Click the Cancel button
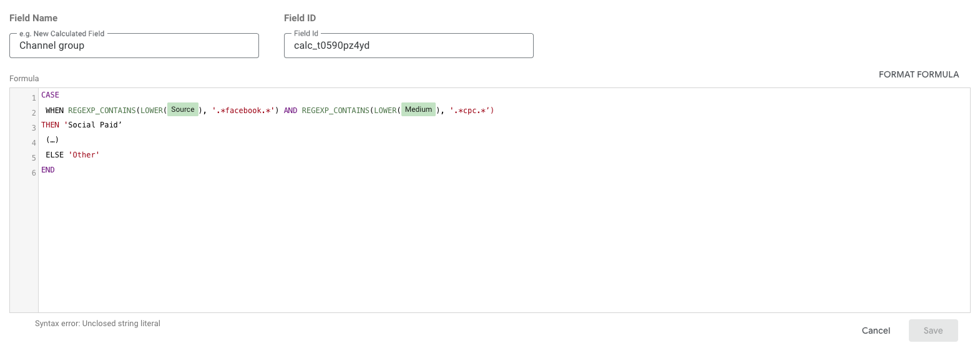 [876, 331]
